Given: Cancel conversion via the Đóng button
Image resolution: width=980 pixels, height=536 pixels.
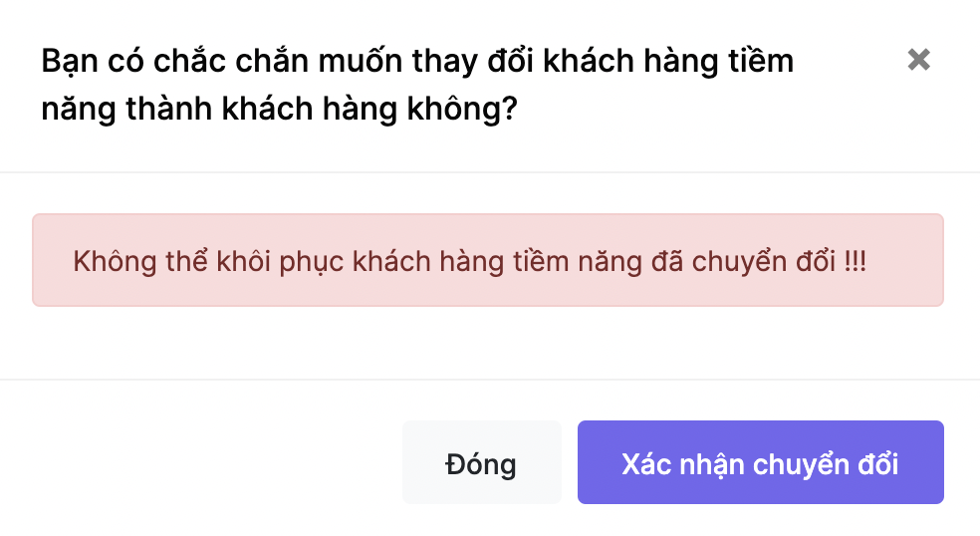Looking at the screenshot, I should [482, 462].
